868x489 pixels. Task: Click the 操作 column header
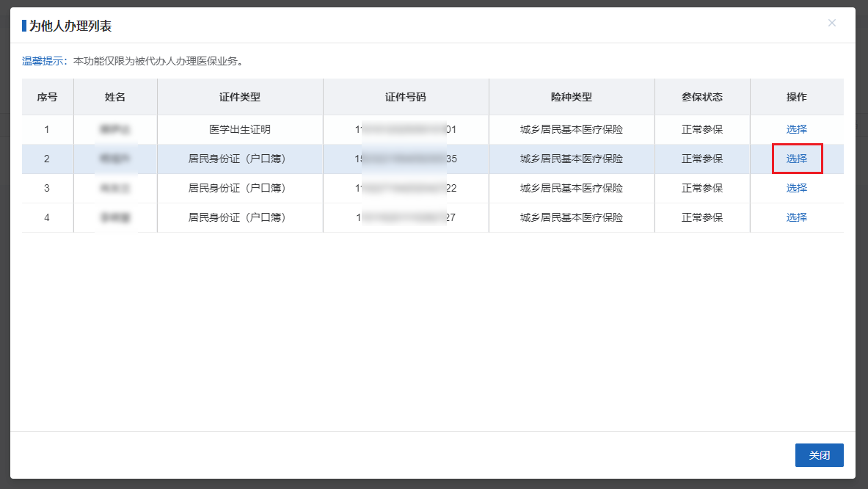(x=796, y=97)
